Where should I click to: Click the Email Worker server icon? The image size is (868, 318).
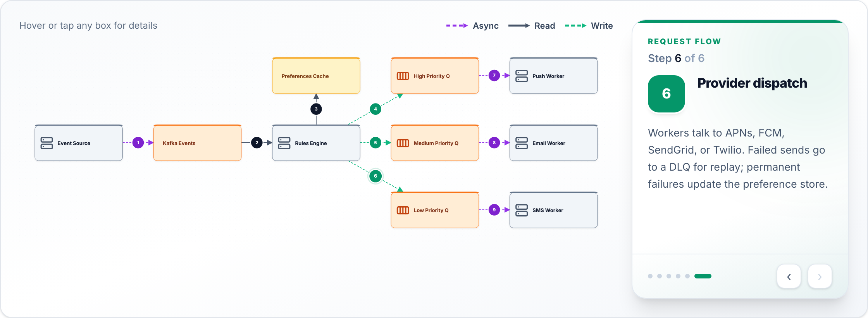click(522, 143)
